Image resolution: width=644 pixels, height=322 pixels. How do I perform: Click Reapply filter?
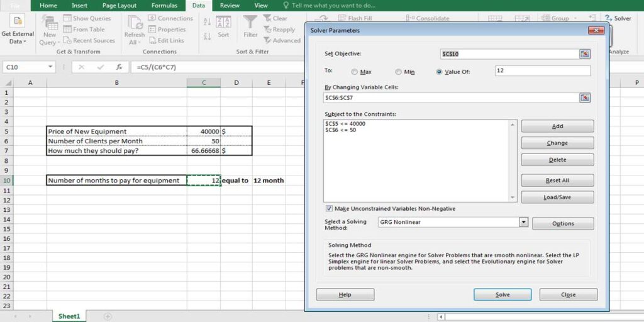point(279,29)
